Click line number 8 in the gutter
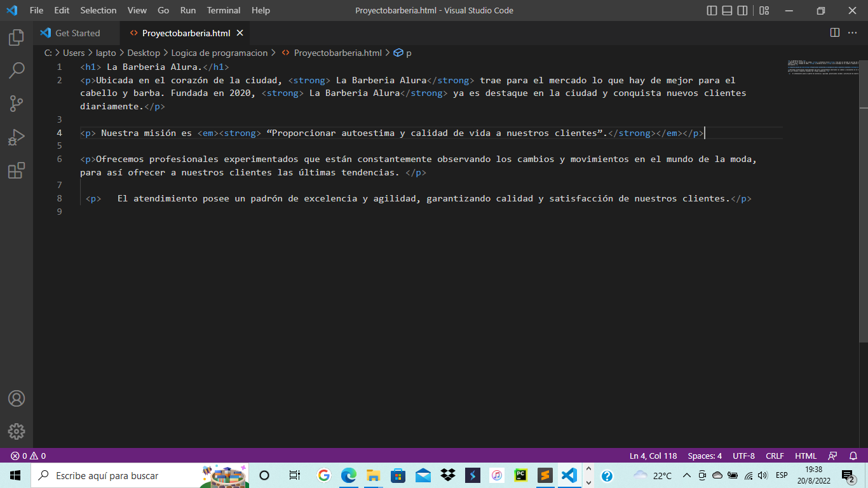Viewport: 868px width, 488px height. [x=59, y=198]
